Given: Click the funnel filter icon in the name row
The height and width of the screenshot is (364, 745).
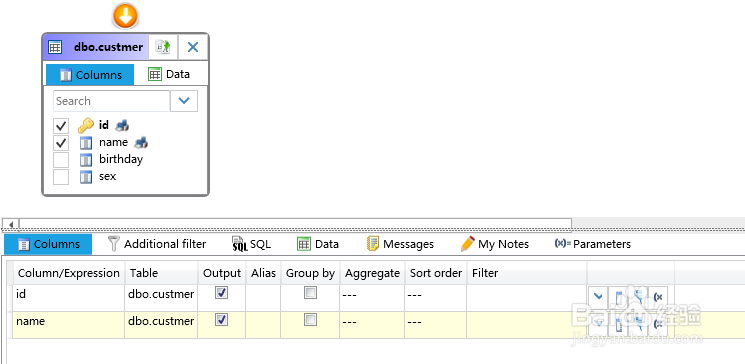Looking at the screenshot, I should (x=638, y=325).
